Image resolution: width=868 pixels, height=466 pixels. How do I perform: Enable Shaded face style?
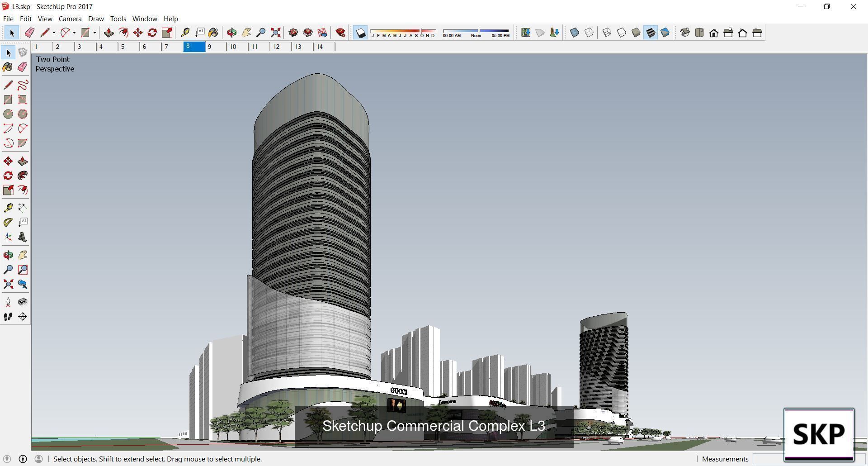click(636, 33)
